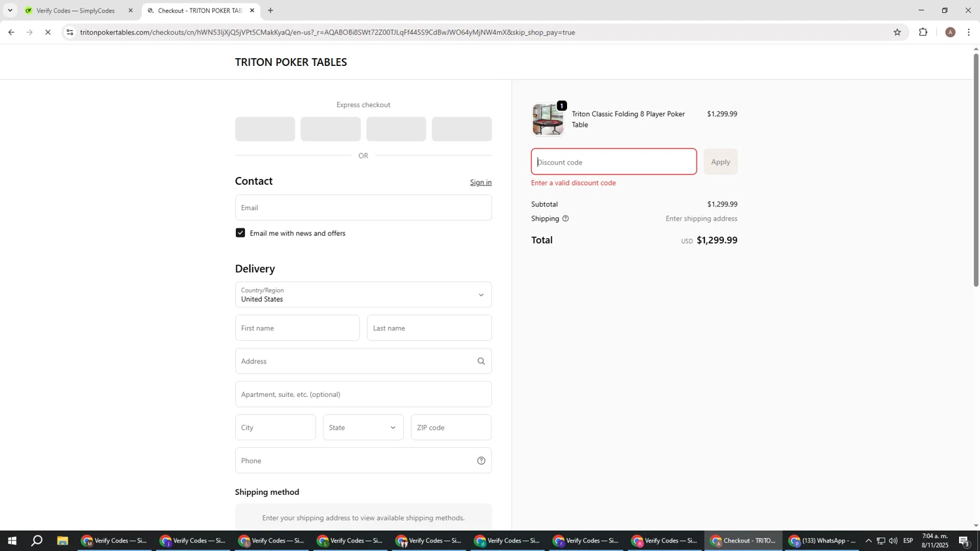Open a new browser tab
The height and width of the screenshot is (551, 980).
[x=270, y=10]
